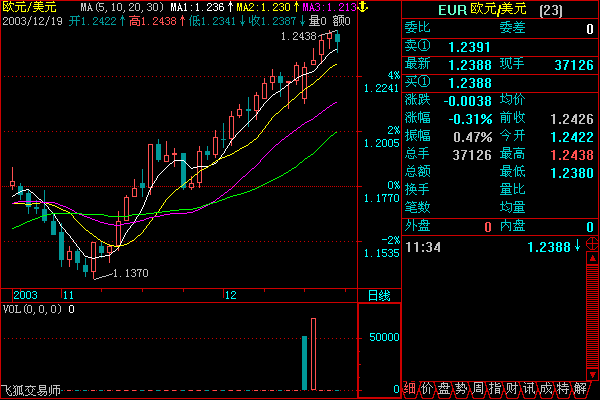Image resolution: width=600 pixels, height=400 pixels.
Task: Open the 讯 news tab
Action: (529, 389)
